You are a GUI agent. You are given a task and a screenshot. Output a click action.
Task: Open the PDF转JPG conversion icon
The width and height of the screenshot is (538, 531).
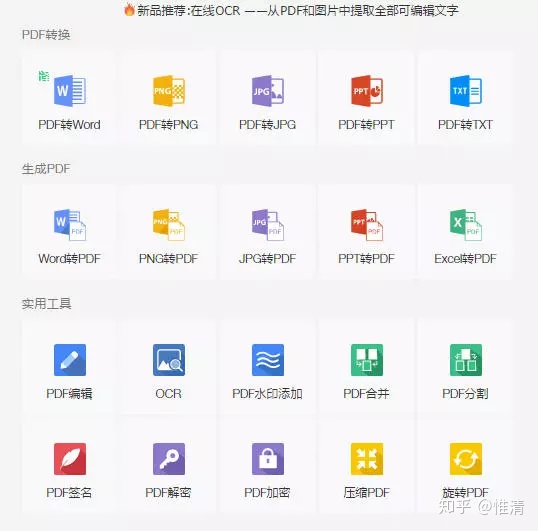click(268, 91)
